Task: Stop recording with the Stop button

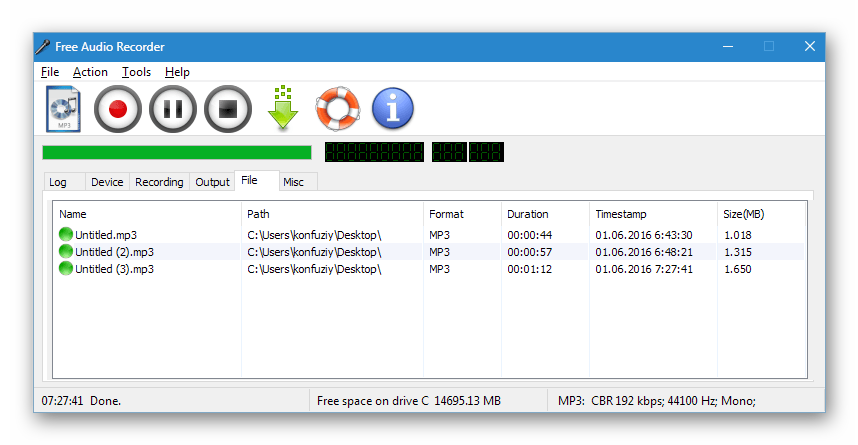Action: coord(228,109)
